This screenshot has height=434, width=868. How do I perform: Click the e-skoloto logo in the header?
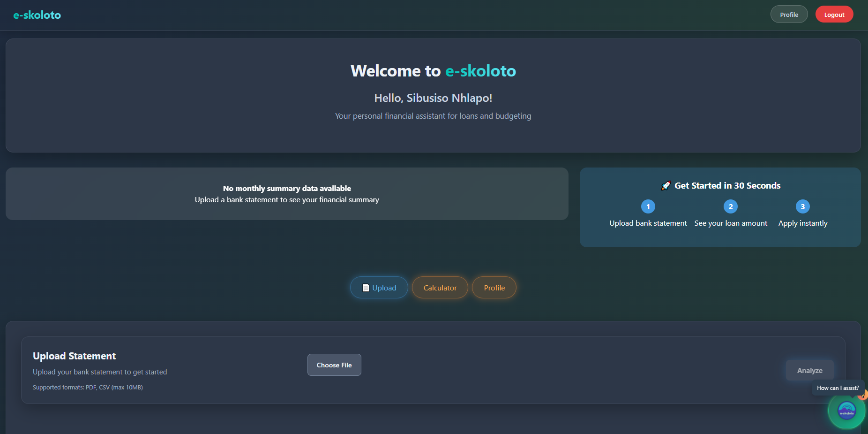pos(37,15)
